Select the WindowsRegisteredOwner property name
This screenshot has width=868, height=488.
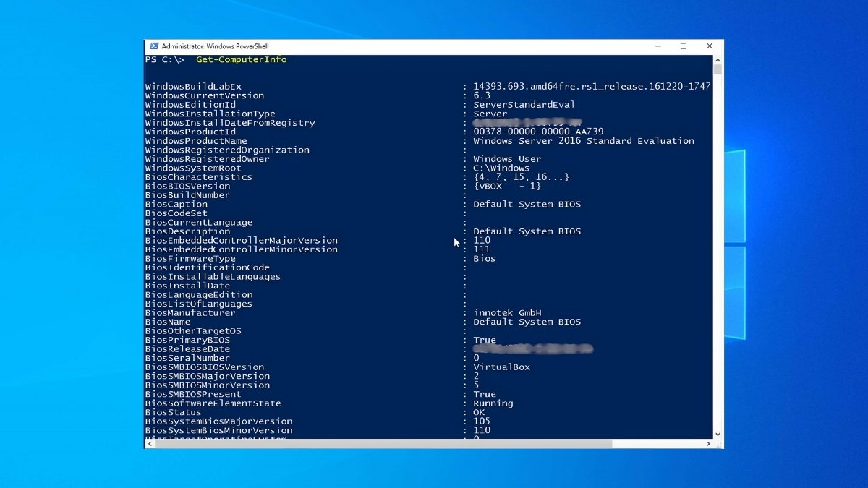[x=208, y=159]
